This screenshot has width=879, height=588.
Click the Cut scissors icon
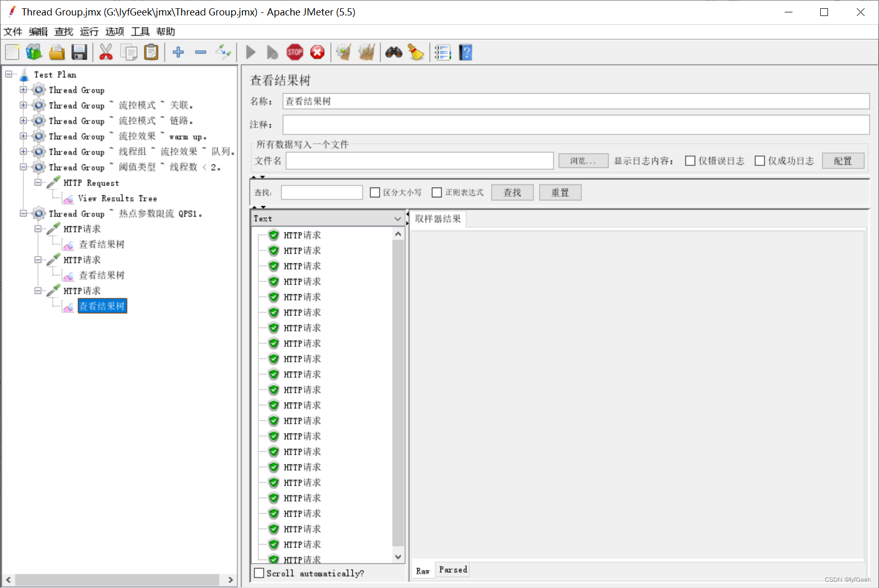106,52
